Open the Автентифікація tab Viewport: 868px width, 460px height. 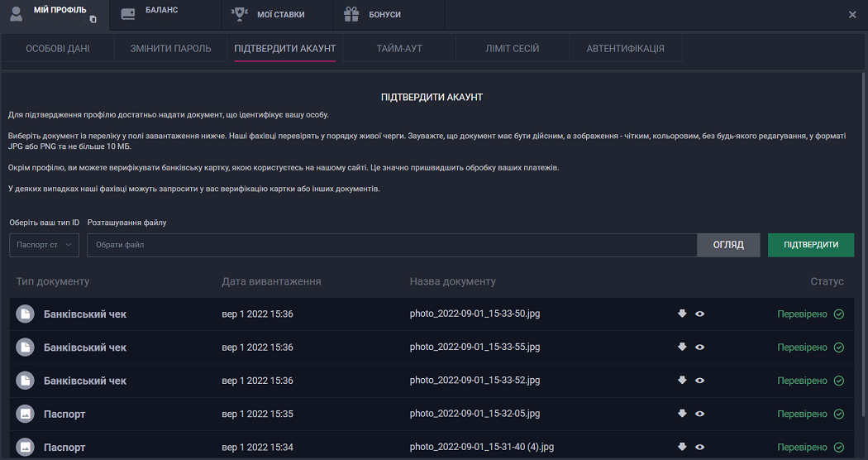point(625,49)
